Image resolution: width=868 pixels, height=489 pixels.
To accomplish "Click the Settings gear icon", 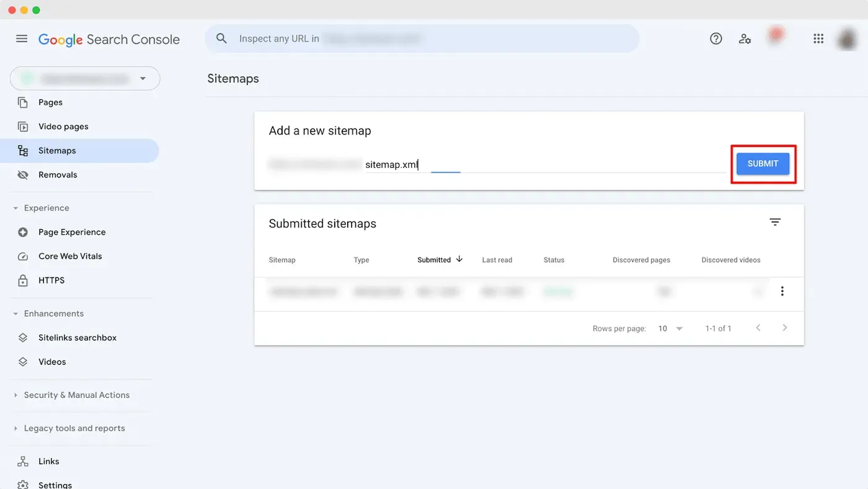I will tap(23, 485).
